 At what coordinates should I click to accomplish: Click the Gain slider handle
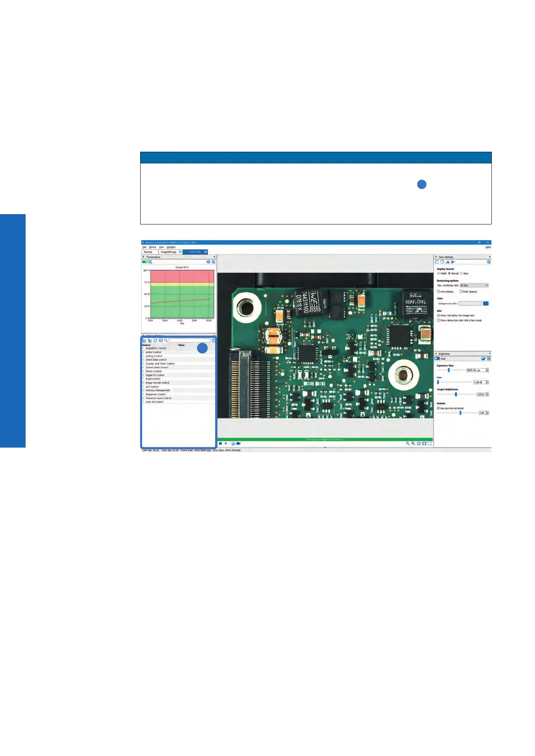[x=438, y=382]
